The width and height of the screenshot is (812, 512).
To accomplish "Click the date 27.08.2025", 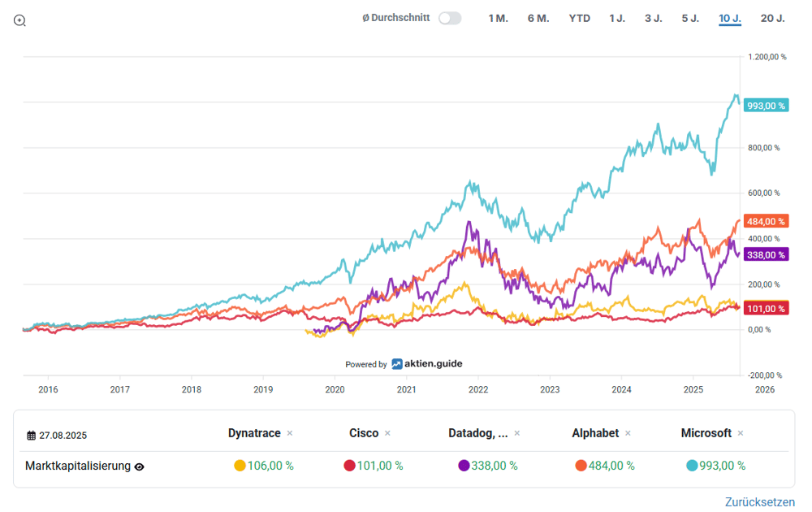I will pos(63,436).
